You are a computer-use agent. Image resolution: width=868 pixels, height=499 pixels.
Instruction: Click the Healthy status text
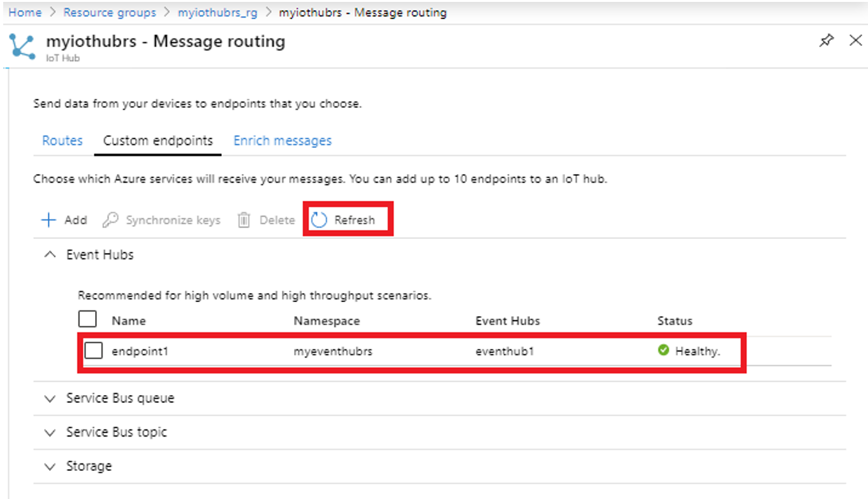pyautogui.click(x=698, y=351)
